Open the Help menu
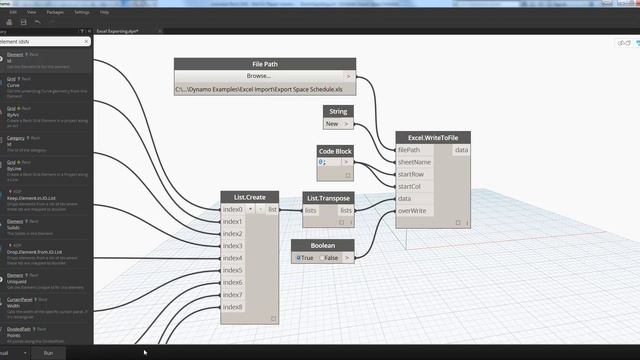640x360 pixels. coord(104,12)
